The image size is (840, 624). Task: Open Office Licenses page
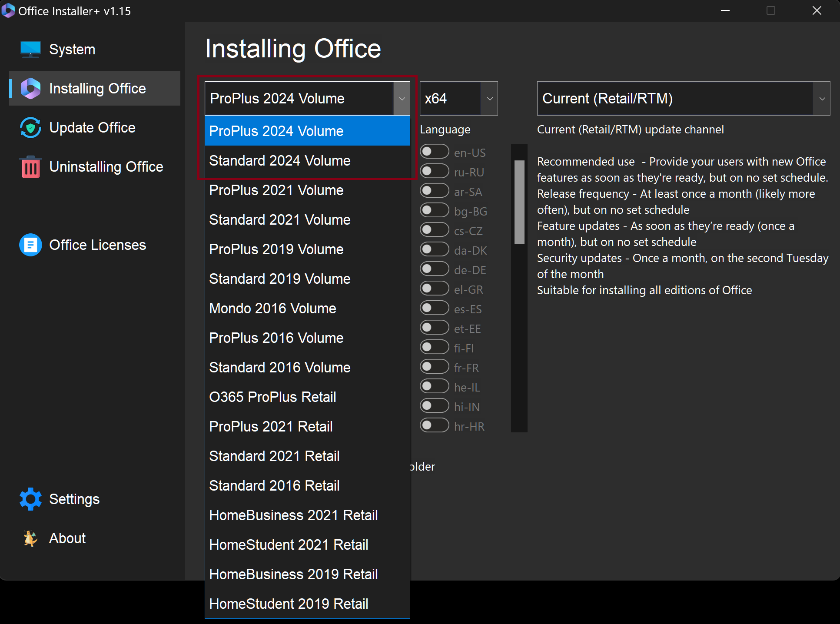(95, 245)
